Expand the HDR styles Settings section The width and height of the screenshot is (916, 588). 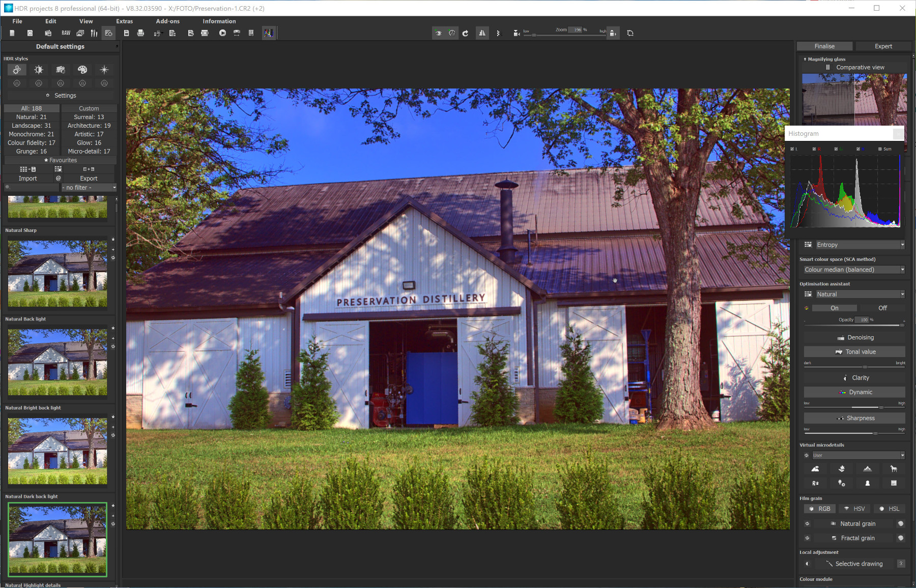[x=61, y=96]
